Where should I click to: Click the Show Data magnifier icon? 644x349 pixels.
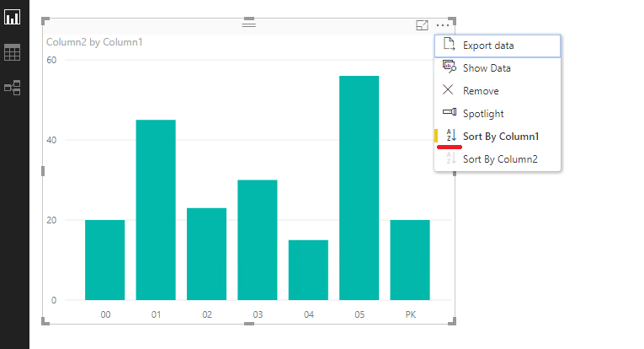[450, 67]
